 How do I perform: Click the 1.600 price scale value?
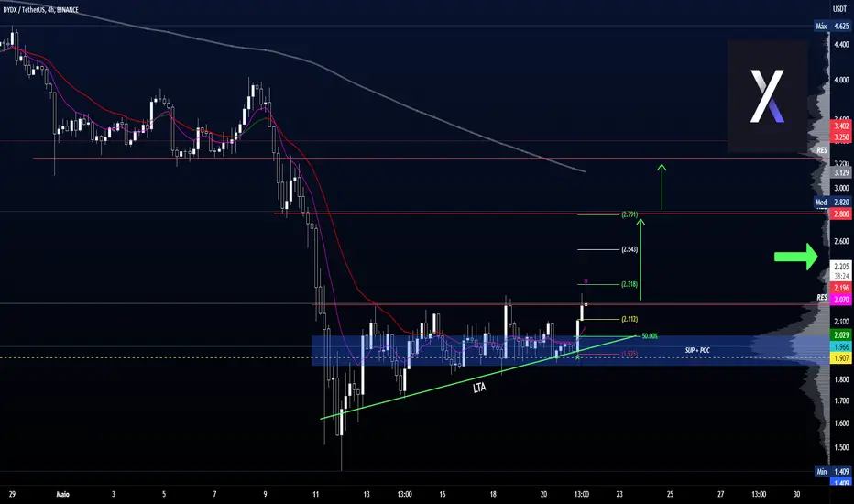(x=841, y=422)
